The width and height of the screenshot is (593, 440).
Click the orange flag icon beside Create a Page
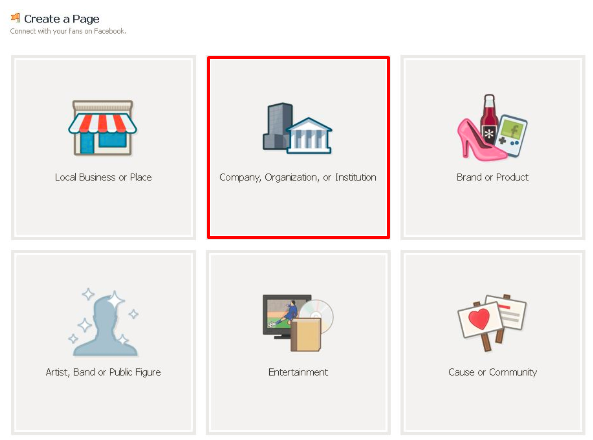(16, 17)
